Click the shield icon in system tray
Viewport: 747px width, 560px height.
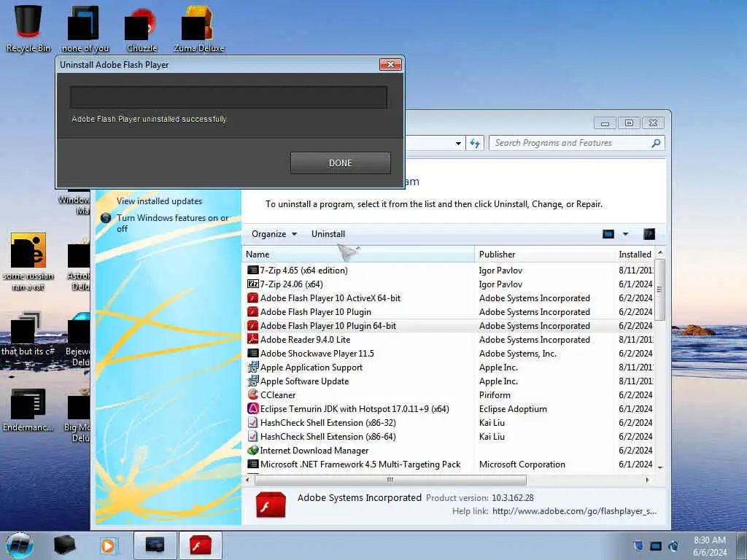coord(638,545)
